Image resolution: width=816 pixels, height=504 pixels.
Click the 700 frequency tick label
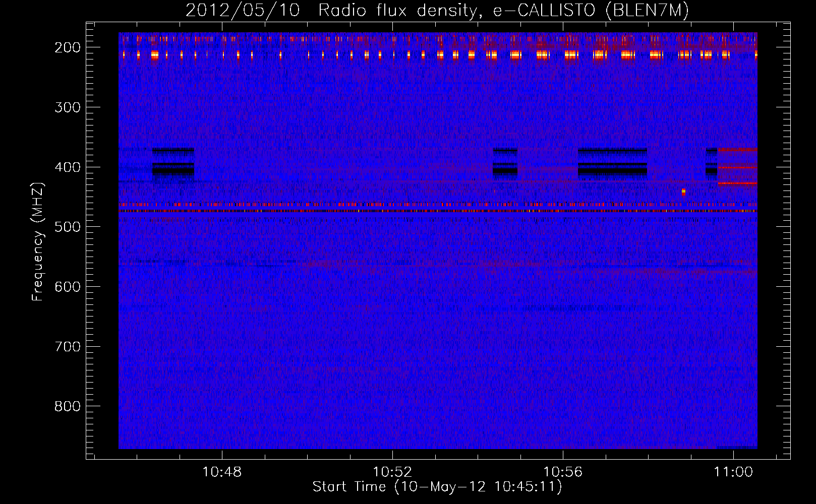point(68,347)
